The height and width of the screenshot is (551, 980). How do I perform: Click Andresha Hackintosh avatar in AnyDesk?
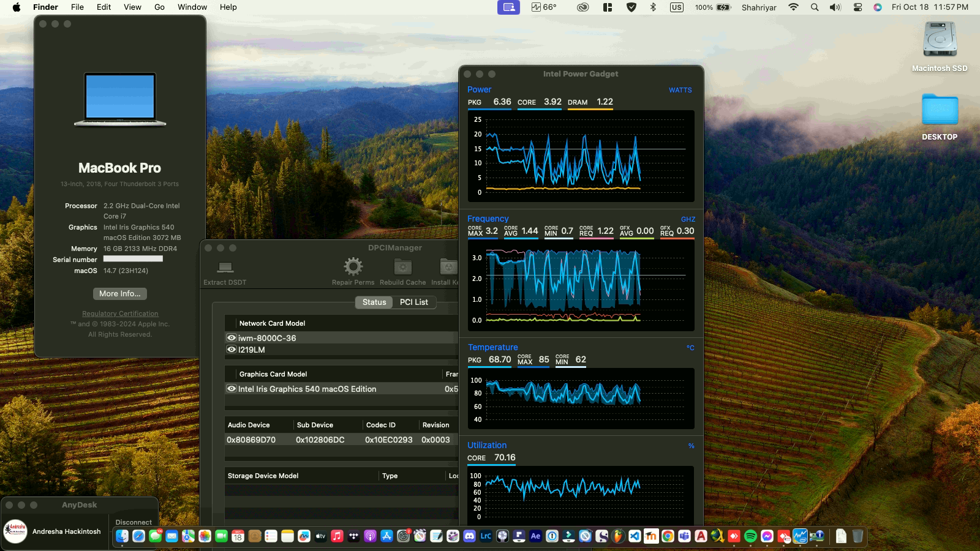(15, 531)
